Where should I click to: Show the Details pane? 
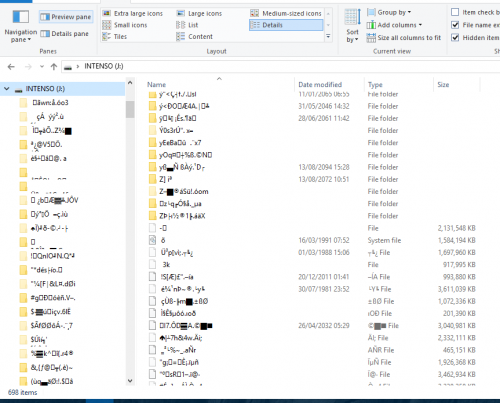tap(64, 34)
